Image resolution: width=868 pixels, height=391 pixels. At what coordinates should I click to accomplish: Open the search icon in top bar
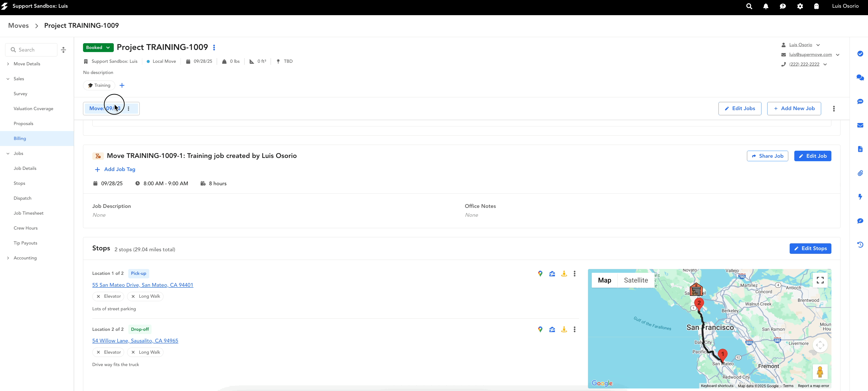749,6
